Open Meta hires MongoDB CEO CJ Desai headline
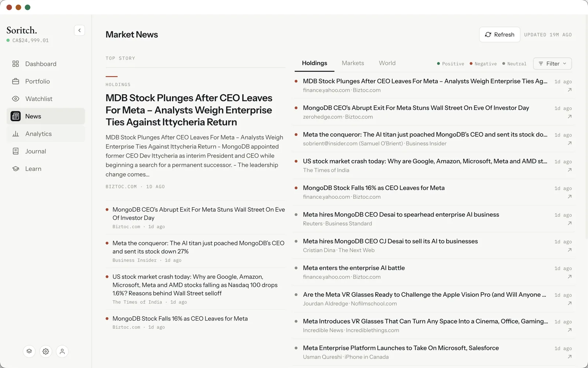 390,241
